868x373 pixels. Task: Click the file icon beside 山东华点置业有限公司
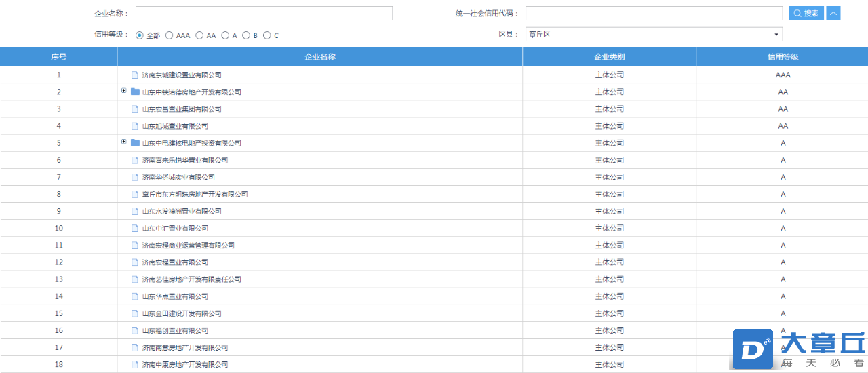[x=135, y=297]
